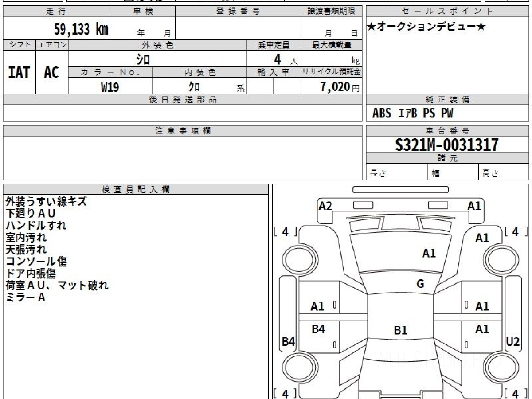Select the note コンソール傷
532x399 pixels.
click(36, 261)
